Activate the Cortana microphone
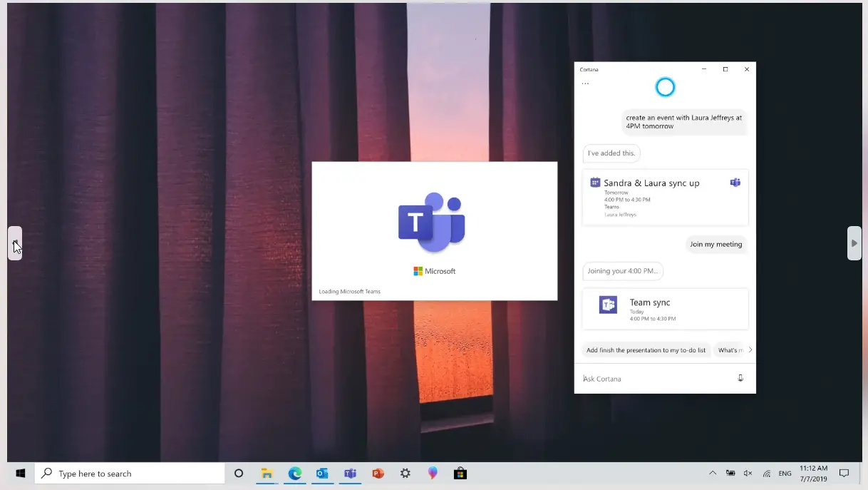The width and height of the screenshot is (868, 490). tap(740, 378)
